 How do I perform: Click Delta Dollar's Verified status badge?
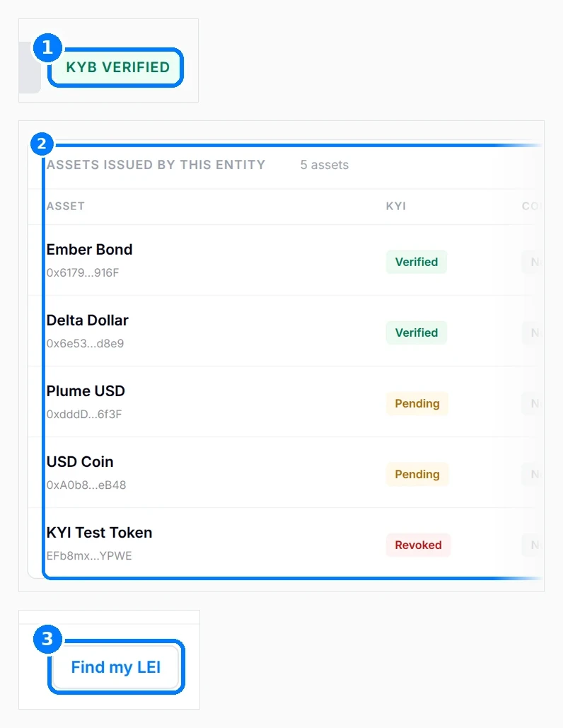(417, 333)
